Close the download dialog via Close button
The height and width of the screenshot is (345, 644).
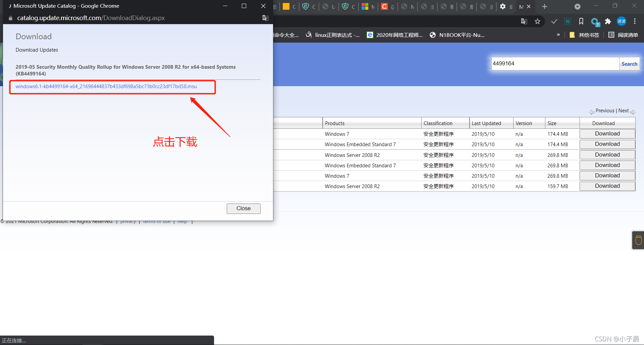pyautogui.click(x=244, y=209)
